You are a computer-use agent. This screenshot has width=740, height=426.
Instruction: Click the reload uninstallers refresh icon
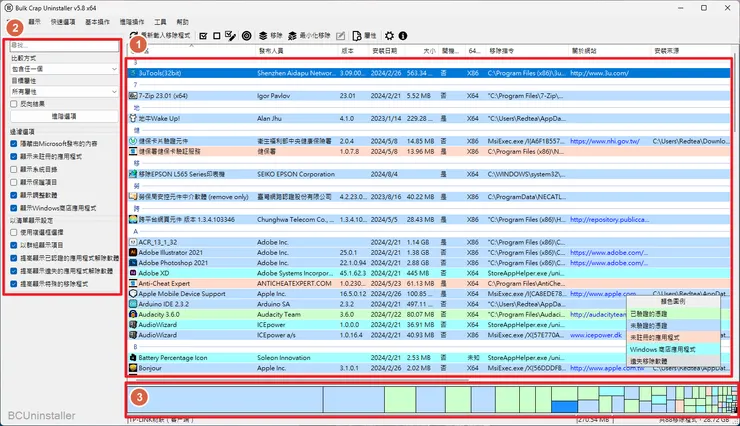pos(134,36)
